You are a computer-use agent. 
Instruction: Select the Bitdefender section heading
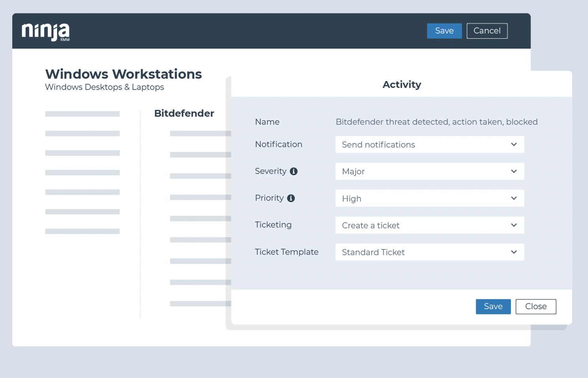[x=184, y=113]
